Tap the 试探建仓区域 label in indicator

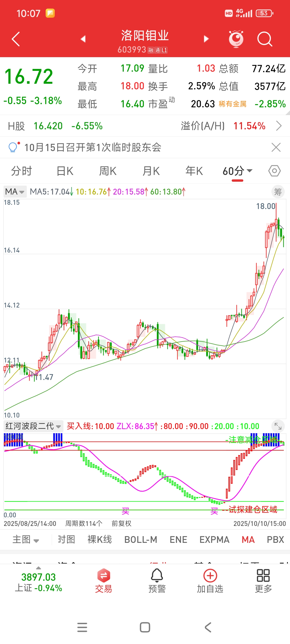pyautogui.click(x=253, y=510)
